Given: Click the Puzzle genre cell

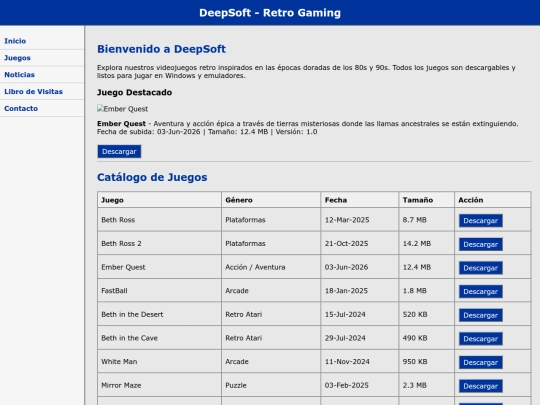Looking at the screenshot, I should 271,385.
